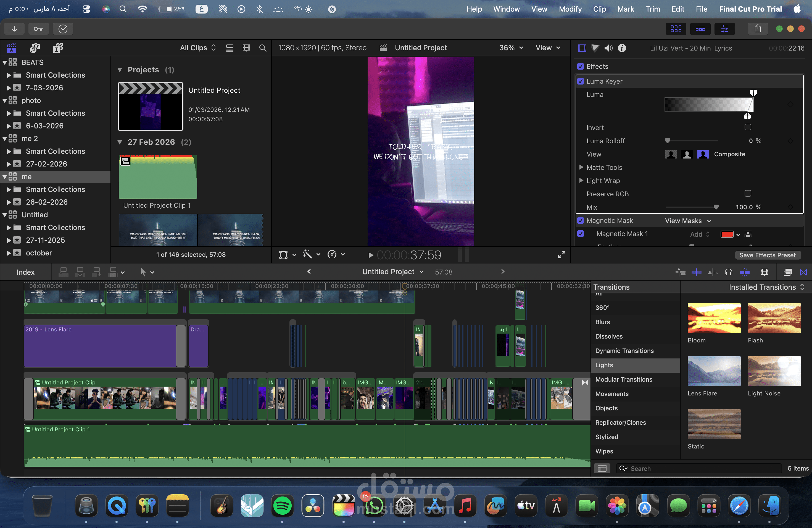Open the Modify menu
812x528 pixels.
coord(570,9)
